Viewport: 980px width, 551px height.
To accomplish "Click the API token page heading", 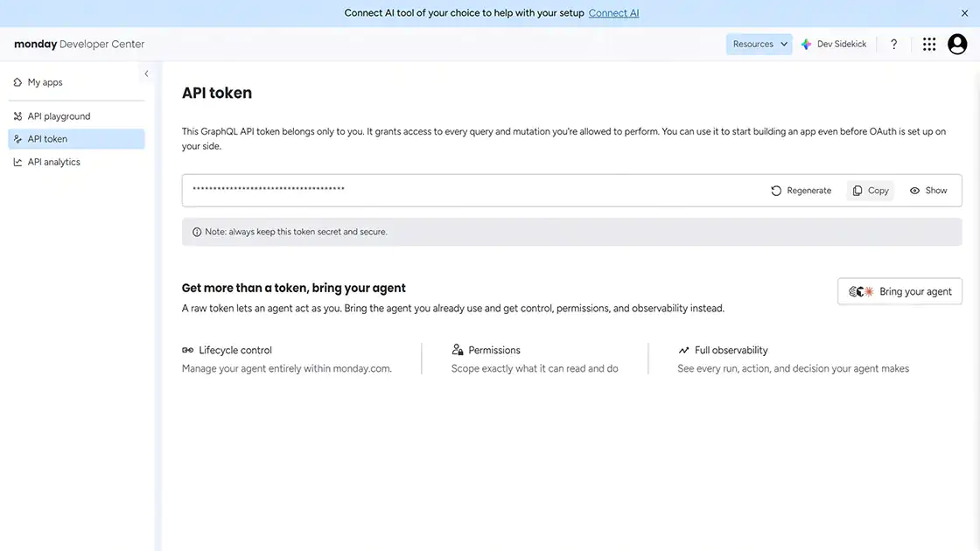I will coord(217,93).
